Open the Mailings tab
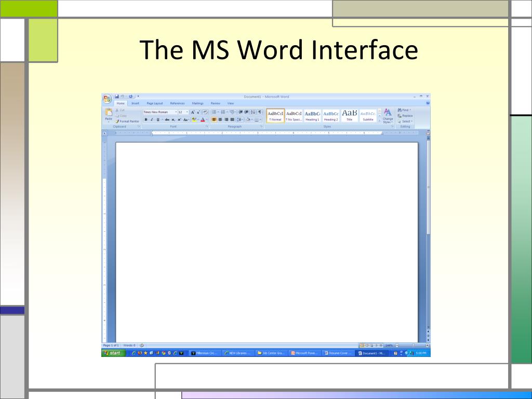This screenshot has width=532, height=399. click(198, 103)
